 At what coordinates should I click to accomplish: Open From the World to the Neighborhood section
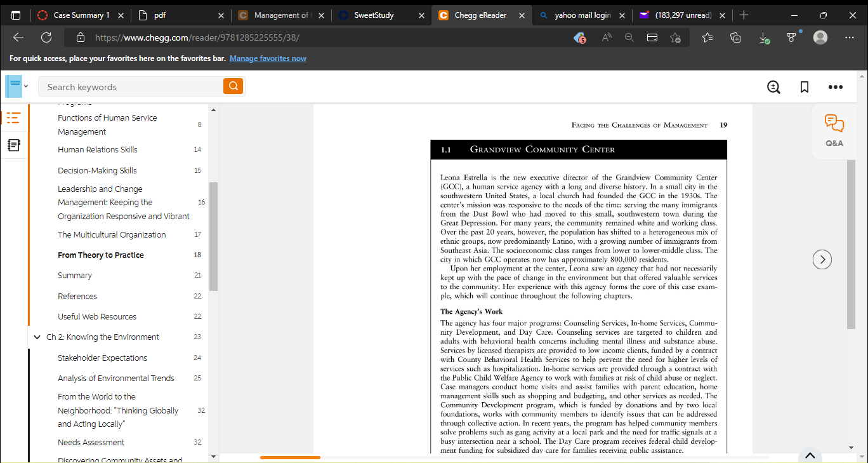[x=118, y=410]
